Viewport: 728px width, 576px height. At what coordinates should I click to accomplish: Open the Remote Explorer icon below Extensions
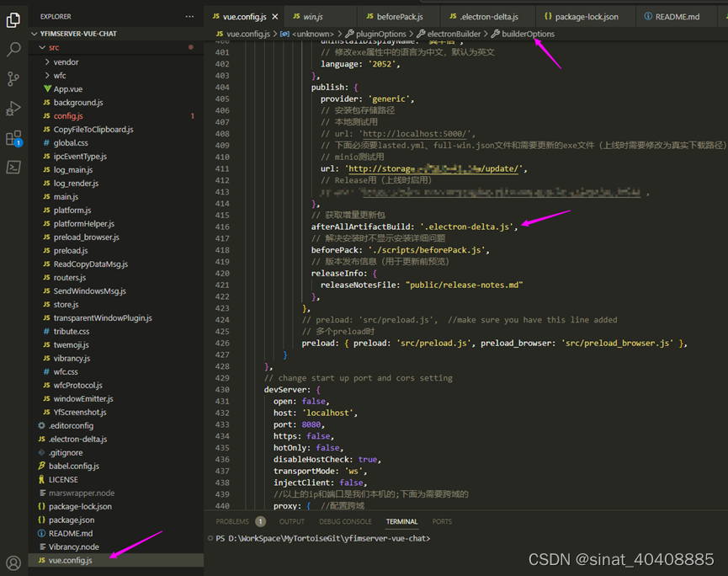click(x=12, y=167)
